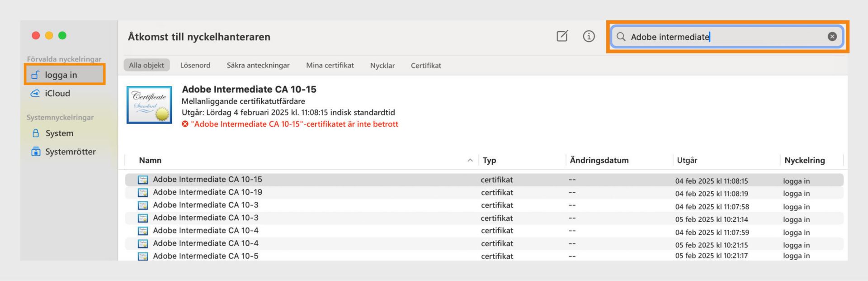Click the Adobe Intermediate CA 10-15 heading
Screen dimensions: 868x281
click(x=249, y=89)
